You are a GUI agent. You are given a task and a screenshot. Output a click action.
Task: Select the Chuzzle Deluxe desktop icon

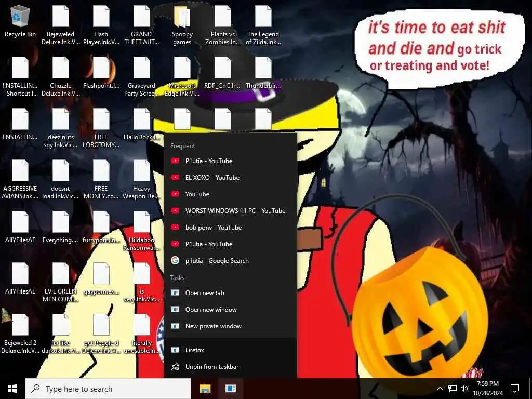61,77
